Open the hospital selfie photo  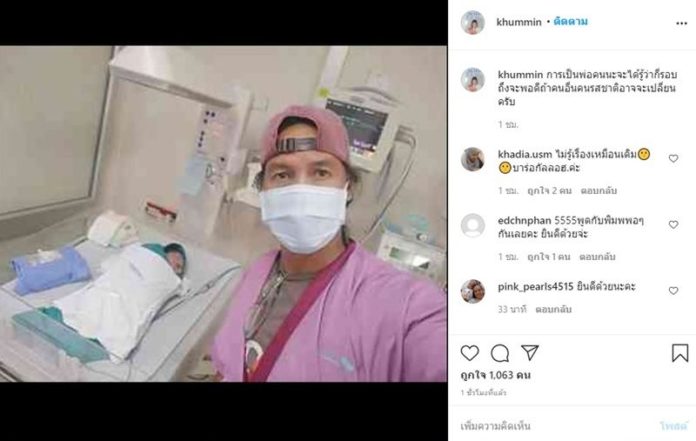224,213
